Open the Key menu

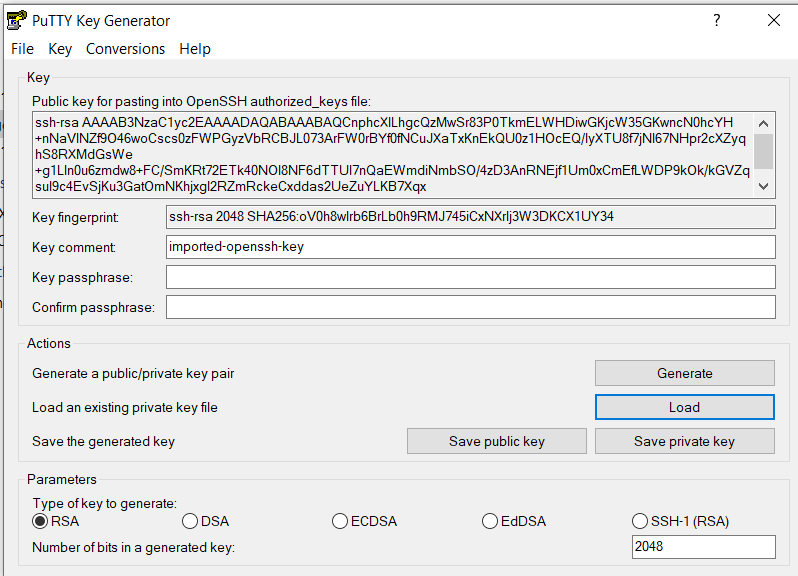pyautogui.click(x=60, y=49)
